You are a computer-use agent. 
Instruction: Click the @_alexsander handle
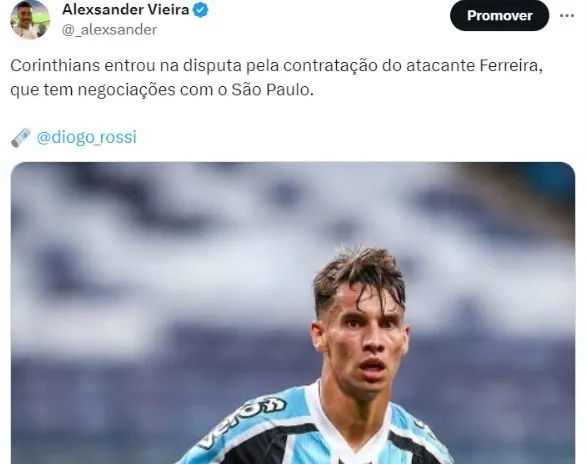click(x=109, y=30)
